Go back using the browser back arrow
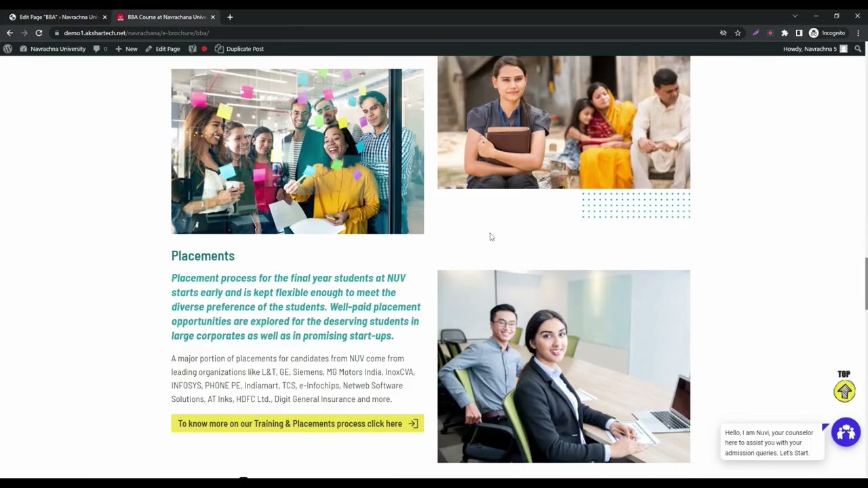The image size is (868, 488). pyautogui.click(x=9, y=33)
